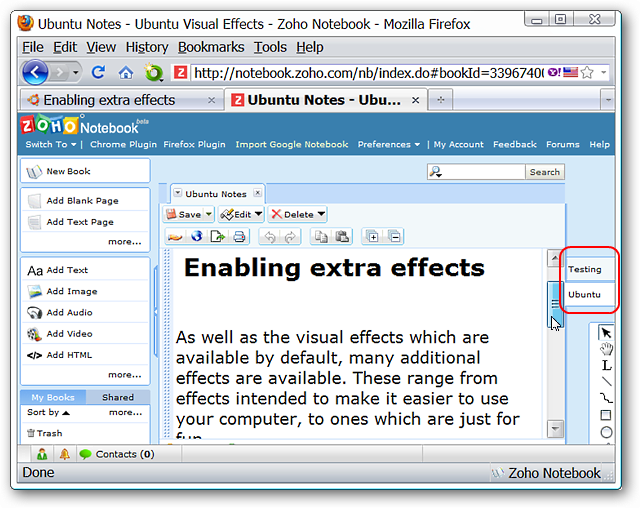Open the Testing page tab
640x508 pixels.
point(590,269)
